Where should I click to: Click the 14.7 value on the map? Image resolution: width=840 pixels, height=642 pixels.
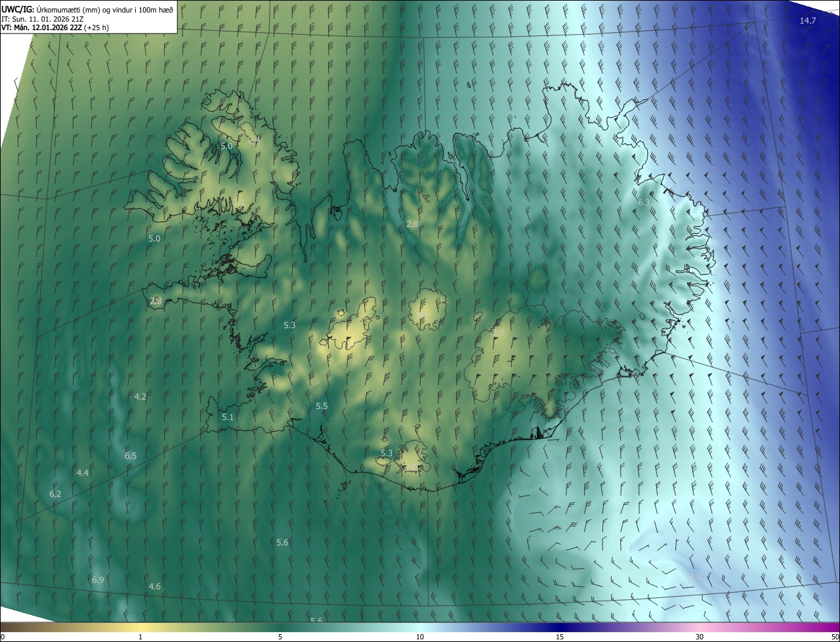point(807,21)
